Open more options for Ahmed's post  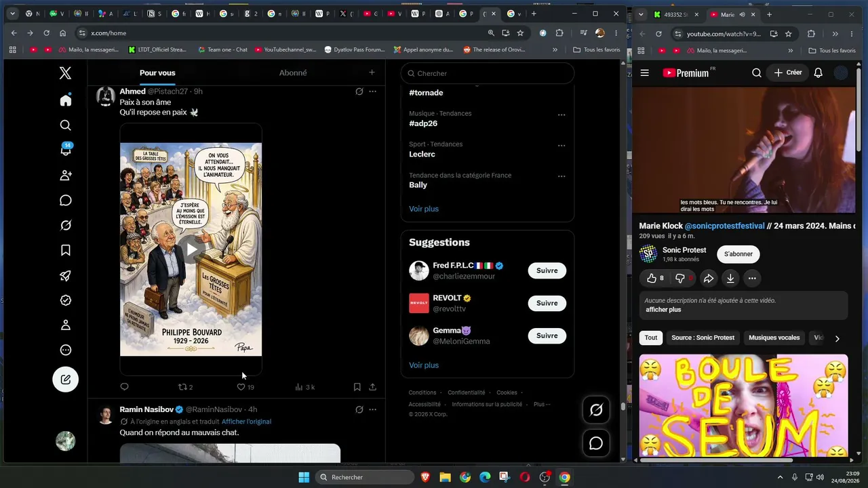372,91
